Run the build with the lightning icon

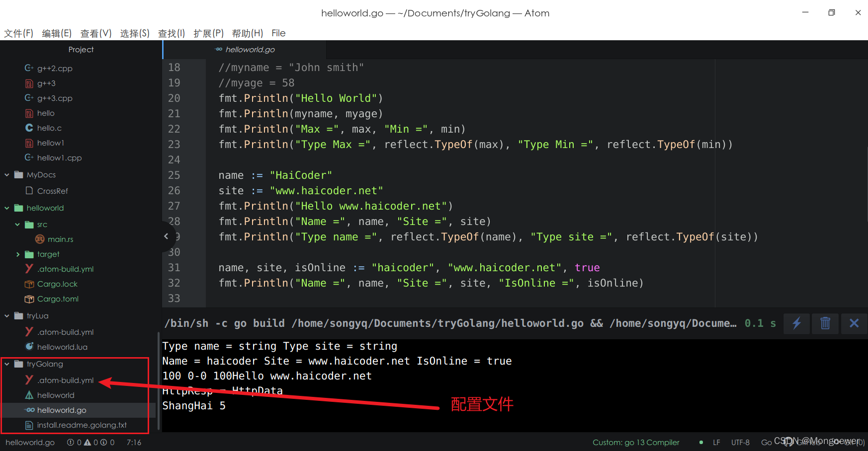coord(796,323)
